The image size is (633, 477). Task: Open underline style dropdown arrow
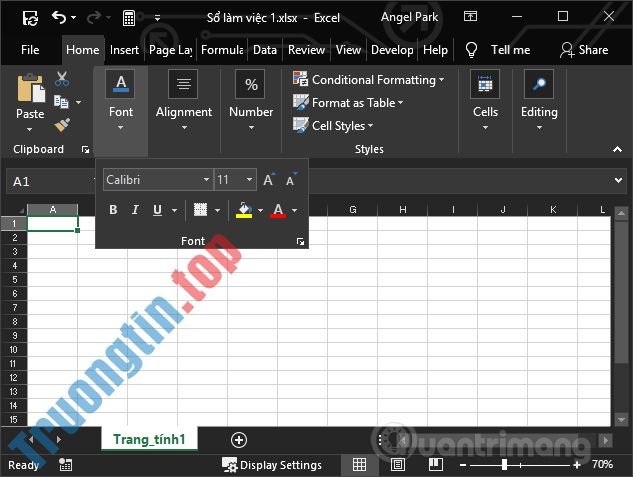click(x=174, y=210)
